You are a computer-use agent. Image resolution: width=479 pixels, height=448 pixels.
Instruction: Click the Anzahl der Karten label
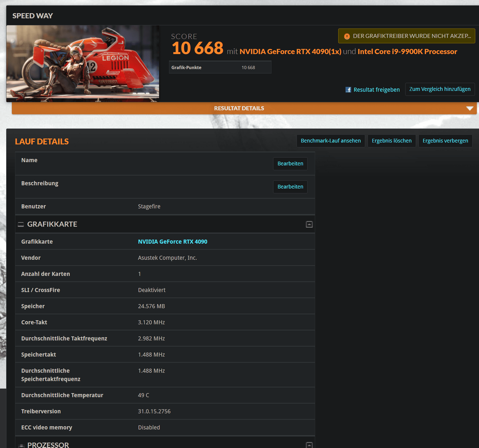click(45, 274)
